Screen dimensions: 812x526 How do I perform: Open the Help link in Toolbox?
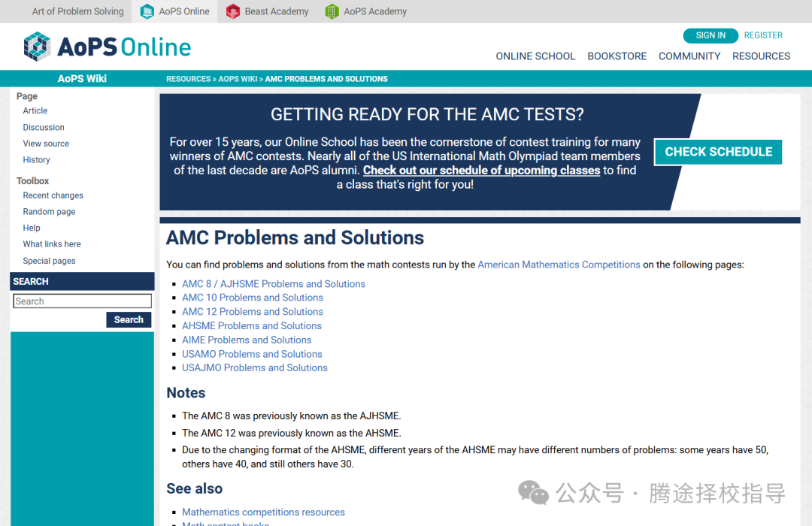(32, 228)
